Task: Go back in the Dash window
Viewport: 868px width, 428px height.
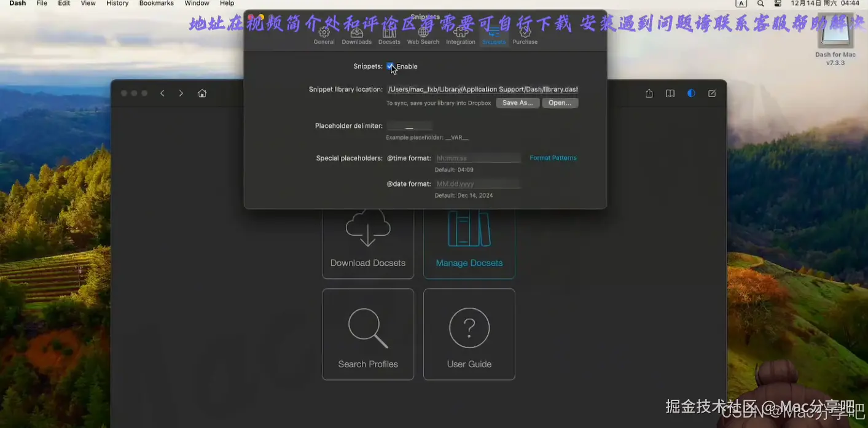Action: [162, 93]
